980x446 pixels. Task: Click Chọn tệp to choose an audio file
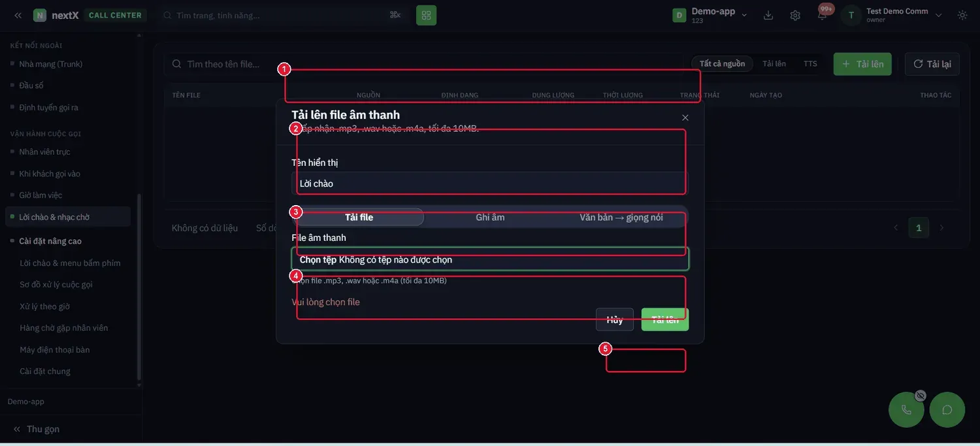pos(318,260)
